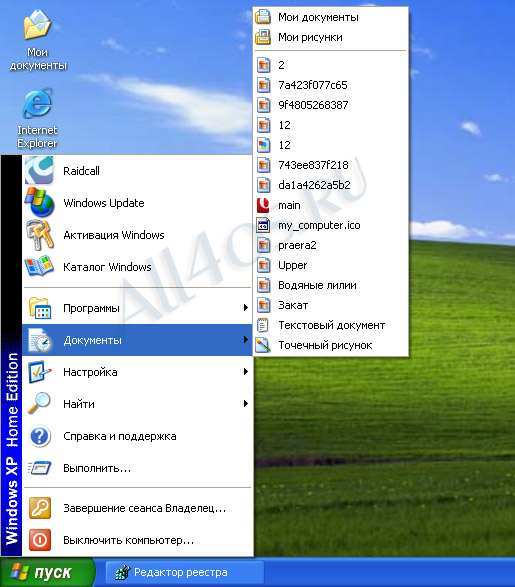
Task: Click the Мои рисунки folder icon in submenu
Action: [263, 37]
